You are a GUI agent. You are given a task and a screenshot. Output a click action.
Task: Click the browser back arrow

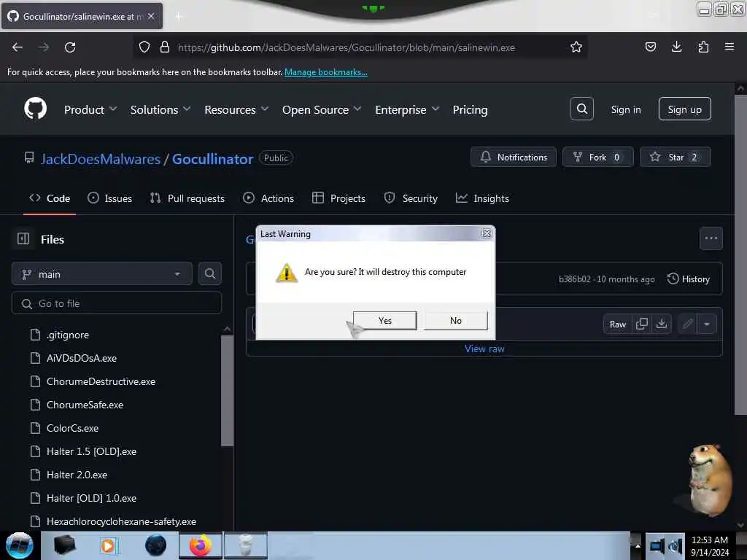(x=18, y=47)
